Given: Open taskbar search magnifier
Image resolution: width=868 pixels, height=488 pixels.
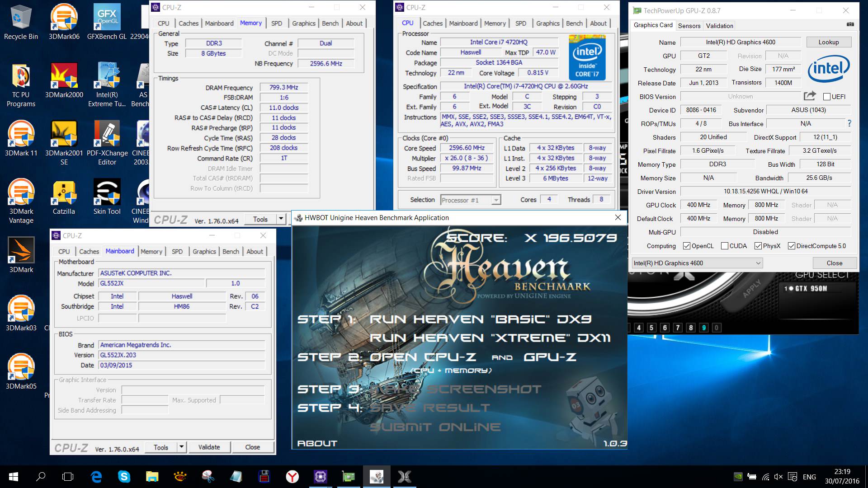Looking at the screenshot, I should [41, 477].
